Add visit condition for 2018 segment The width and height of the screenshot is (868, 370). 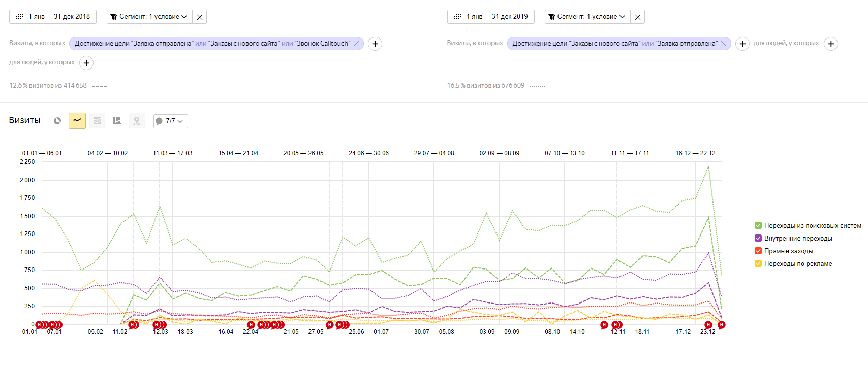tap(375, 44)
